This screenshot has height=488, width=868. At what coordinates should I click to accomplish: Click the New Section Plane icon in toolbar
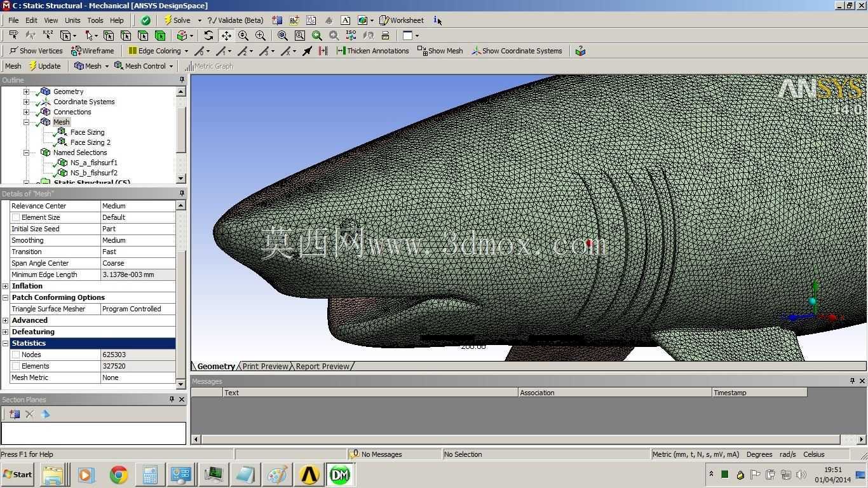pos(277,20)
